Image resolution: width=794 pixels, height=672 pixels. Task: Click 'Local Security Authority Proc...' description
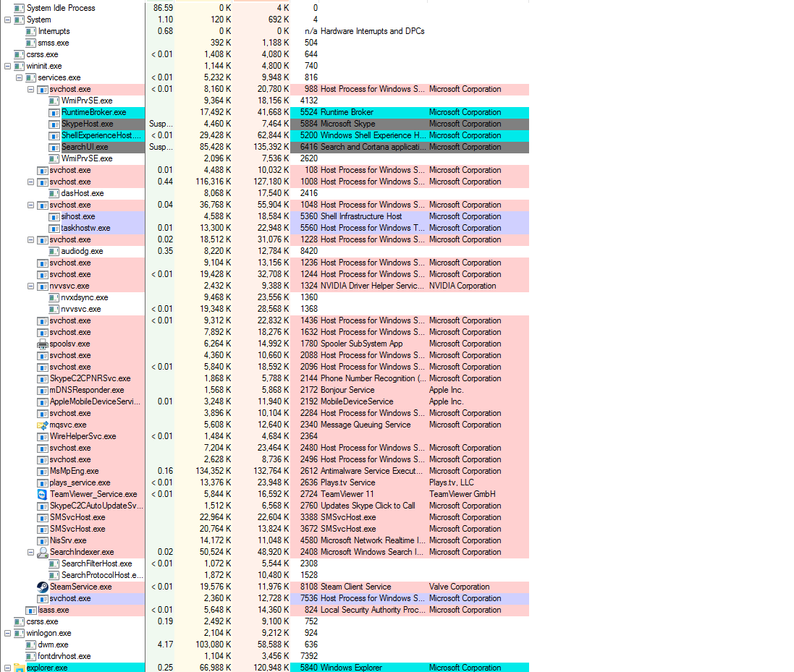[x=372, y=611]
